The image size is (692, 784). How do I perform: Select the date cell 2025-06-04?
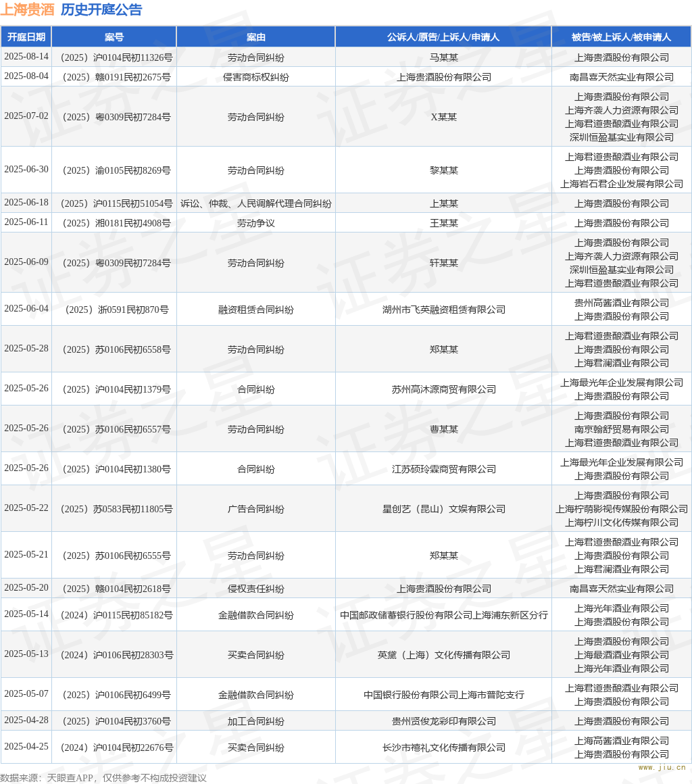tap(26, 308)
